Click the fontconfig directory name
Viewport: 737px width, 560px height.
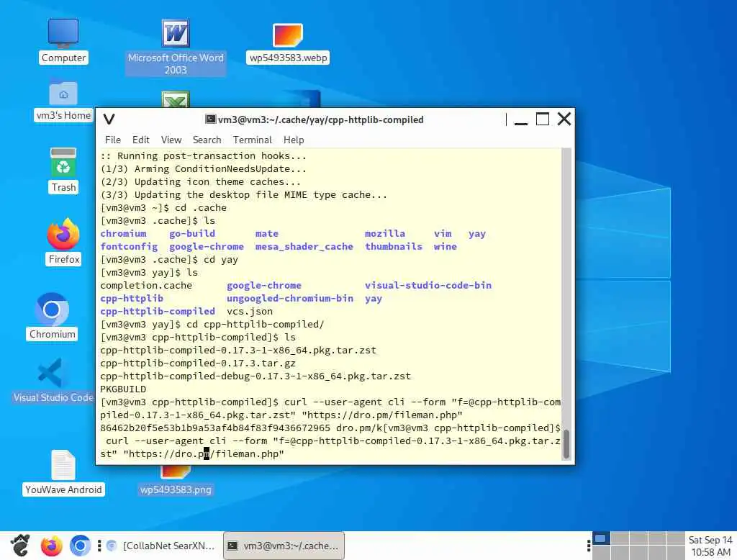pyautogui.click(x=129, y=247)
